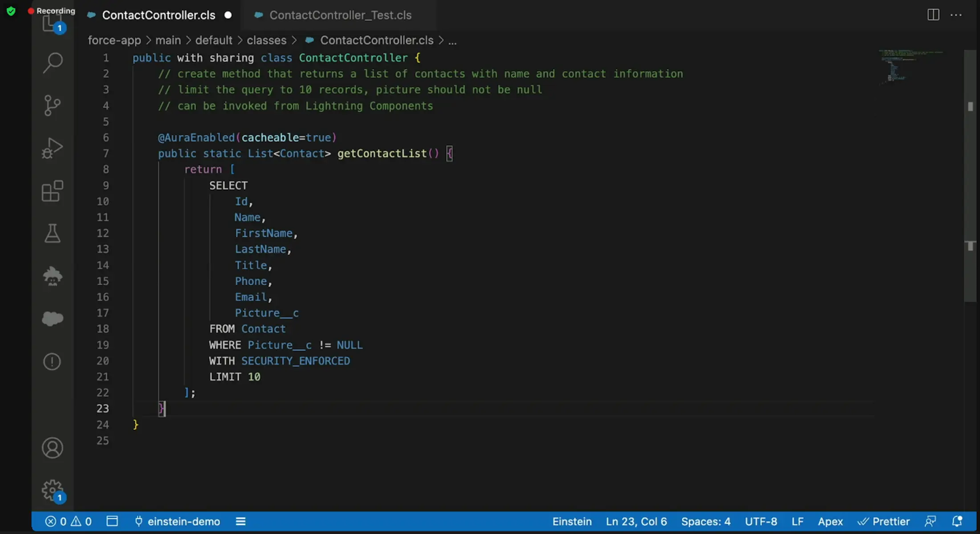This screenshot has height=534, width=980.
Task: Toggle Prettier formatter status item
Action: pos(884,521)
